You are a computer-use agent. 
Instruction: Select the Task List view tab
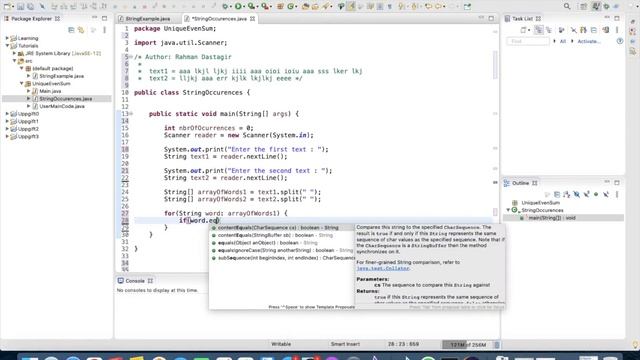click(x=522, y=19)
